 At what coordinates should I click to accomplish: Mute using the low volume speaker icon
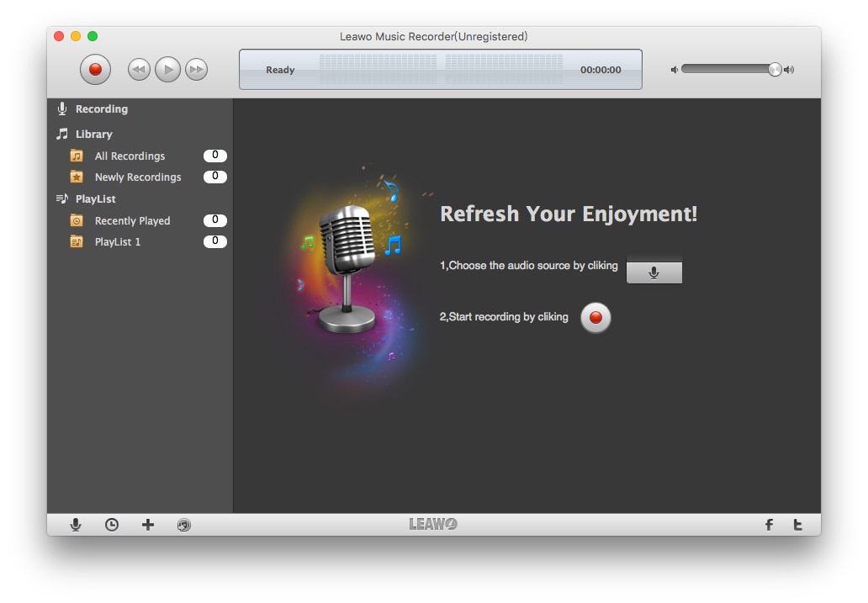click(x=674, y=70)
